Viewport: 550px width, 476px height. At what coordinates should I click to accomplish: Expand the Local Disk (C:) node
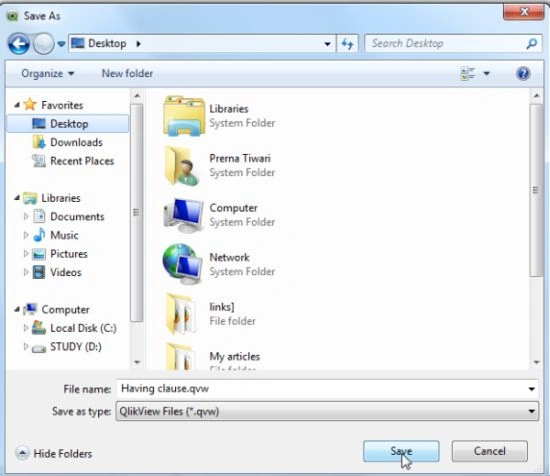(26, 328)
